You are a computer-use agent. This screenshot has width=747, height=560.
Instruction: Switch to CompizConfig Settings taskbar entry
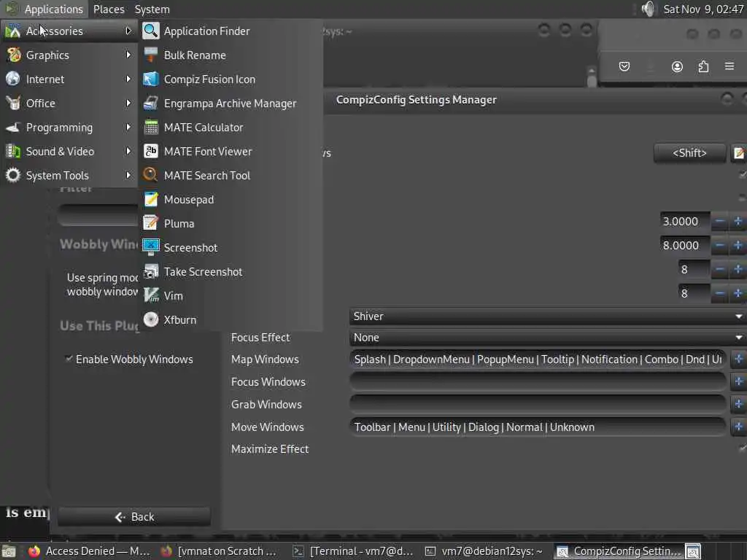point(619,551)
